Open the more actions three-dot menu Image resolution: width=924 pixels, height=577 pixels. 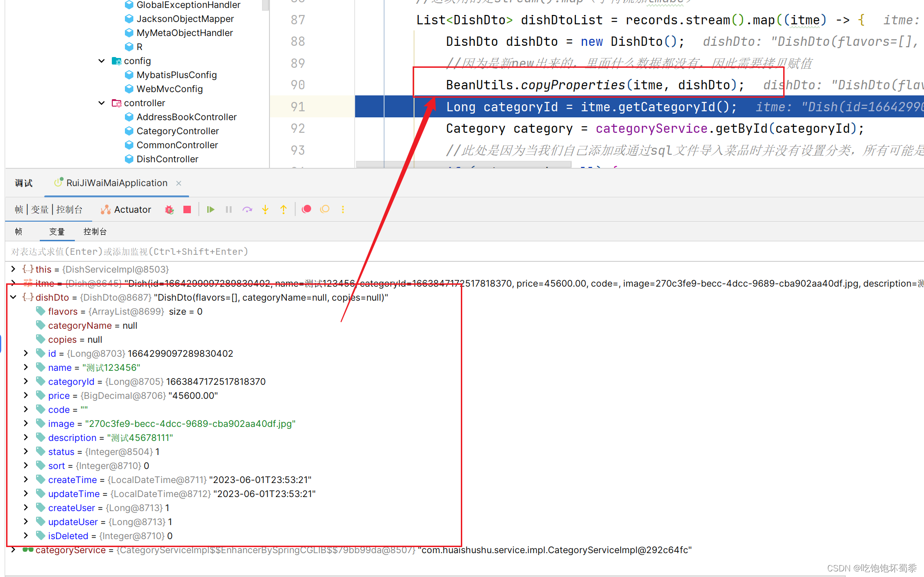click(x=343, y=209)
